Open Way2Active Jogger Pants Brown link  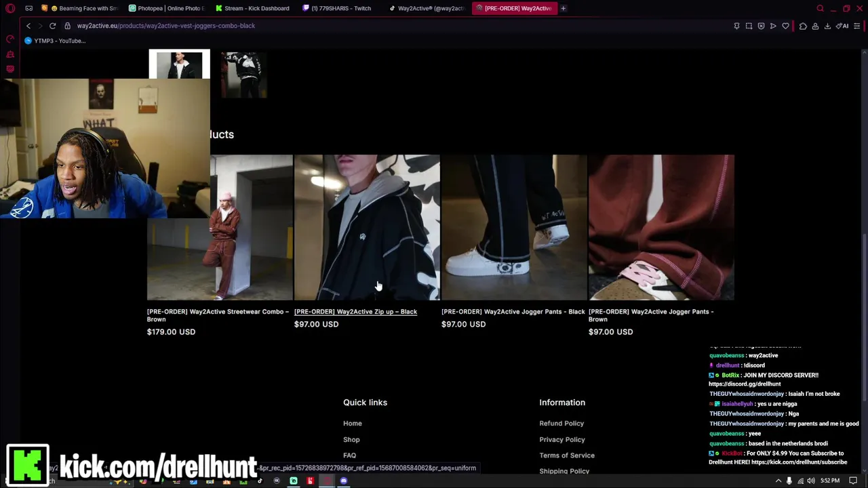tap(651, 315)
